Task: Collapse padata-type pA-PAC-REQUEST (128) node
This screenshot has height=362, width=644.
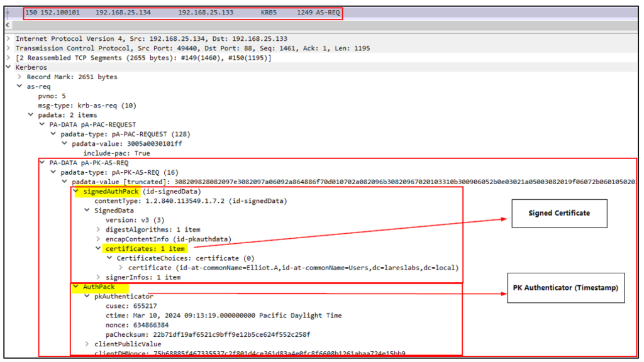Action: point(53,134)
